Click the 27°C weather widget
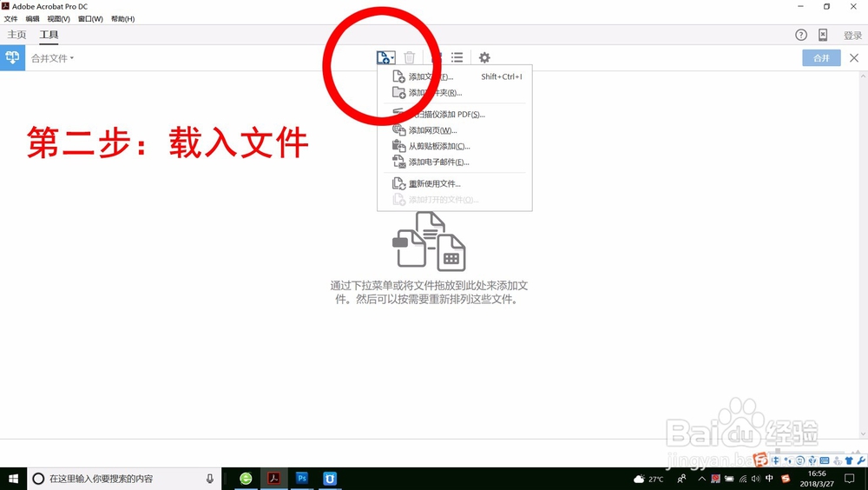 648,479
